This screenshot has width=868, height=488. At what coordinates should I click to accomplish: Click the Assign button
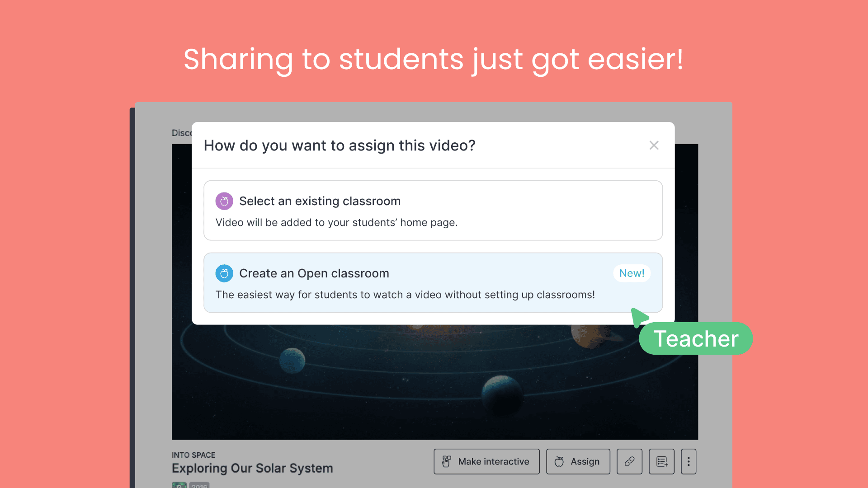[x=578, y=461]
